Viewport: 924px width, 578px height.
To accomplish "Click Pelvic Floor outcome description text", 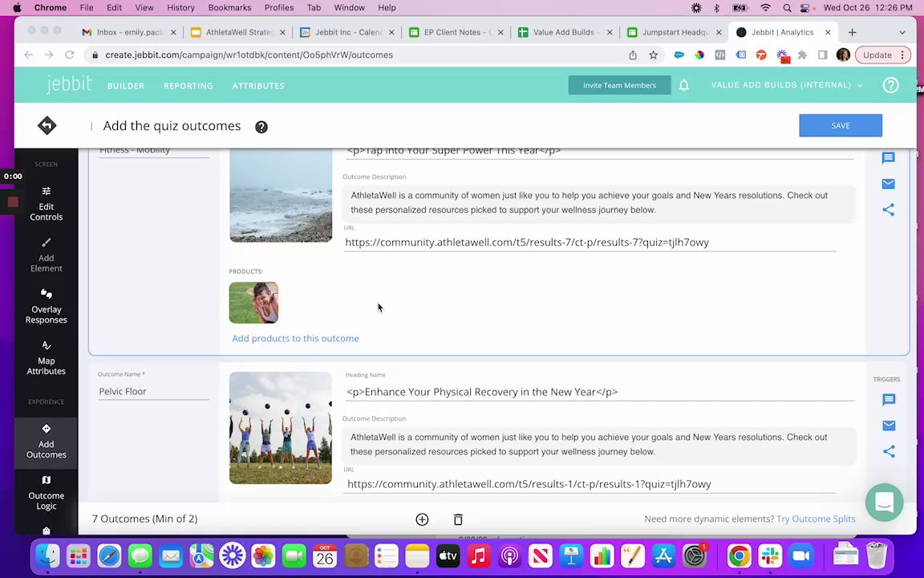I will 598,445.
